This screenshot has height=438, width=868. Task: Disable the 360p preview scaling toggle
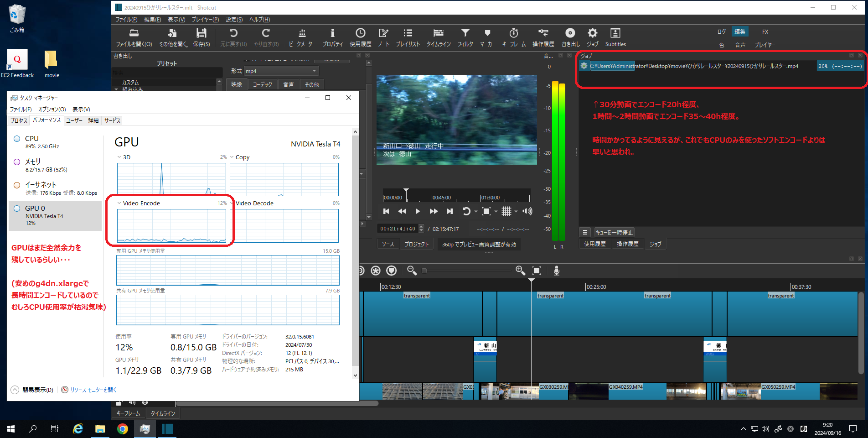478,244
